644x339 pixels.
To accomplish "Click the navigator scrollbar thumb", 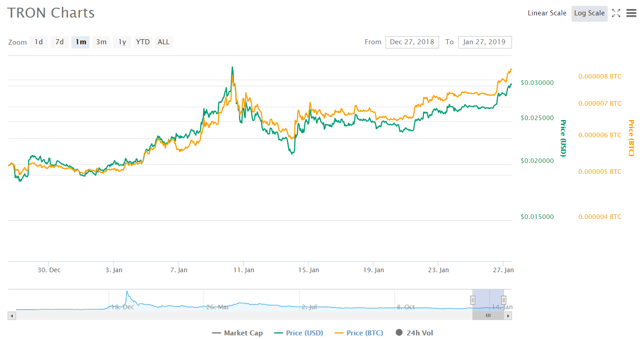I will [x=488, y=315].
